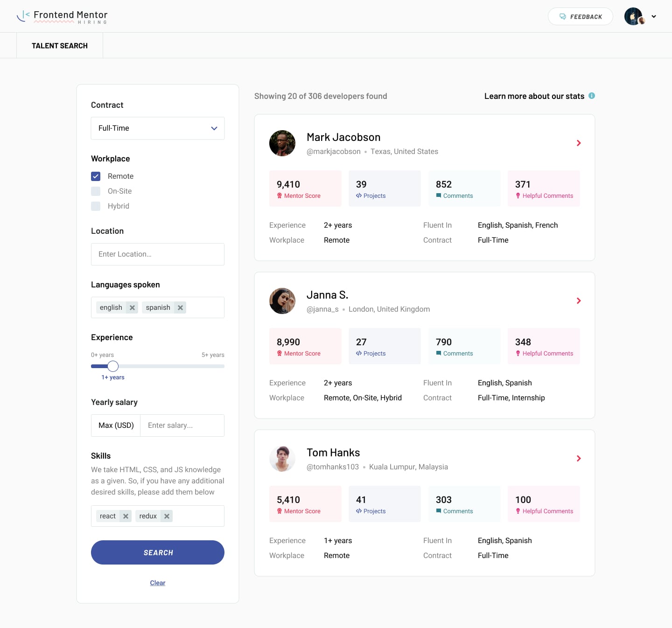Viewport: 672px width, 628px height.
Task: Switch to the Talent Search tab
Action: (x=59, y=45)
